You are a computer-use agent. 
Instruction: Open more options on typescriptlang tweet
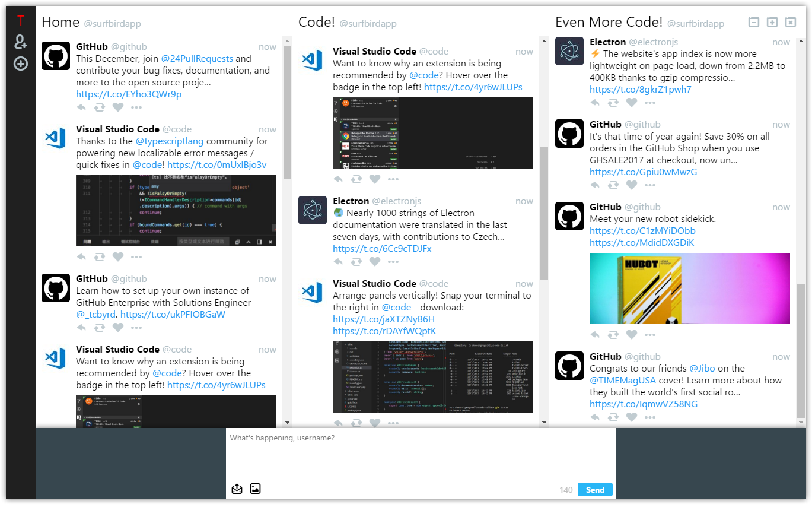[136, 257]
